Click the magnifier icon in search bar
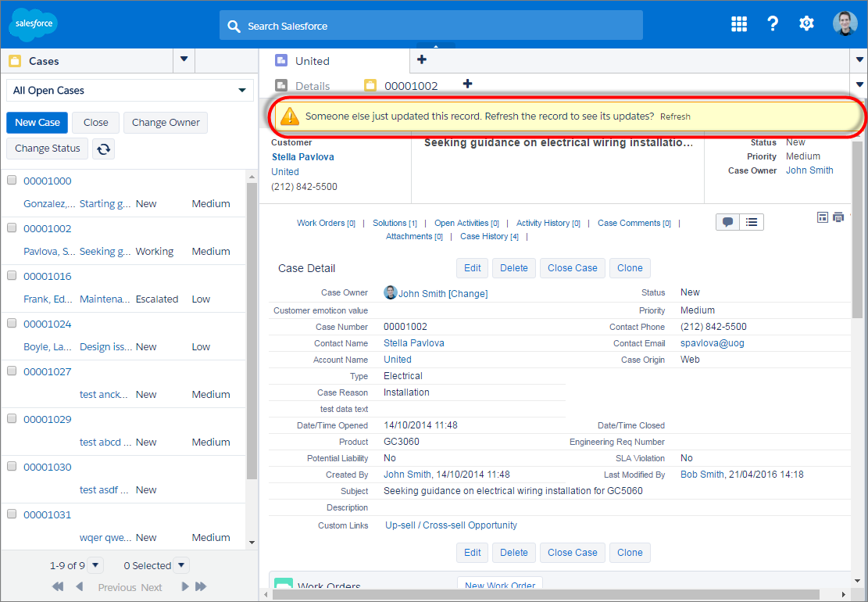 [234, 26]
